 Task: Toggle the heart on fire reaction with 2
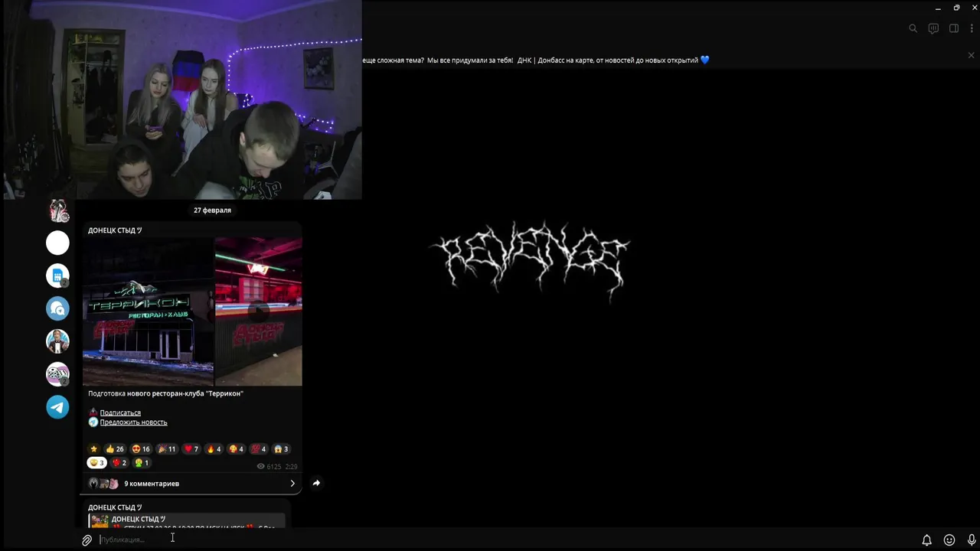(119, 463)
